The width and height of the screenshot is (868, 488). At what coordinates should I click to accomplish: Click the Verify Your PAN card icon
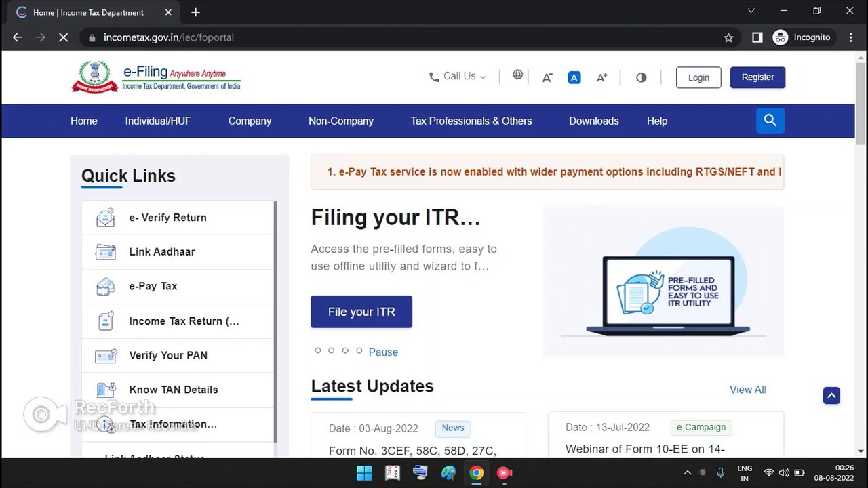[x=106, y=355]
